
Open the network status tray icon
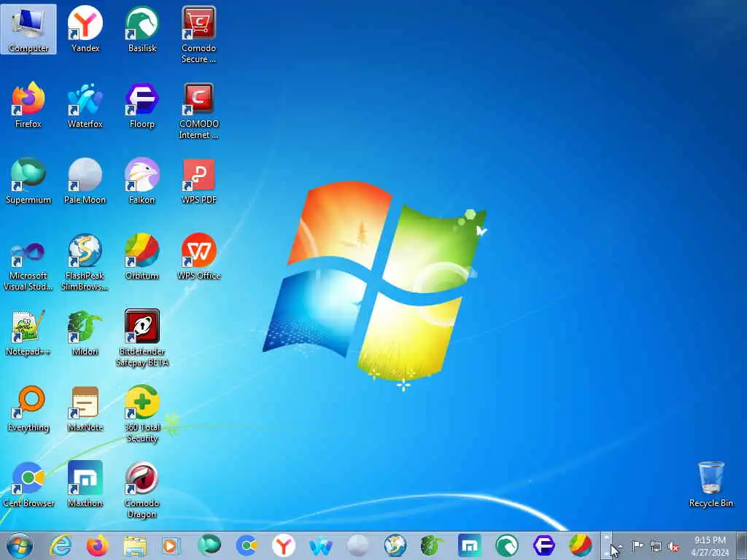656,547
